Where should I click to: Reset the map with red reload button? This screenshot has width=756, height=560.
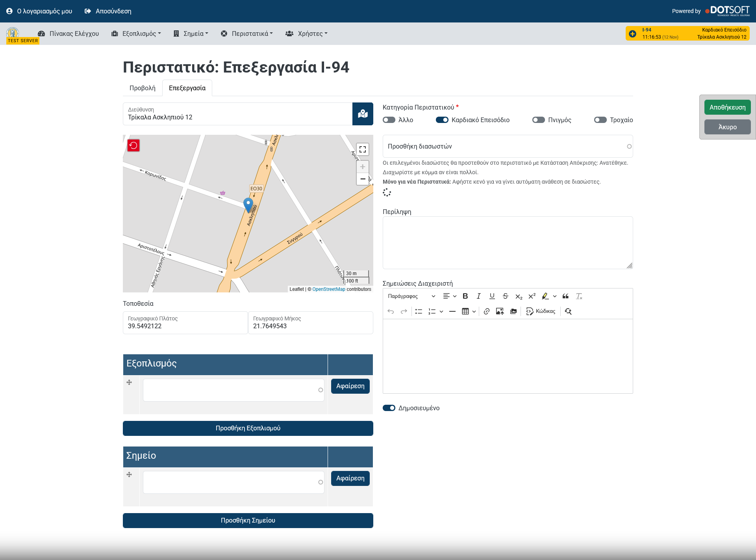click(133, 145)
